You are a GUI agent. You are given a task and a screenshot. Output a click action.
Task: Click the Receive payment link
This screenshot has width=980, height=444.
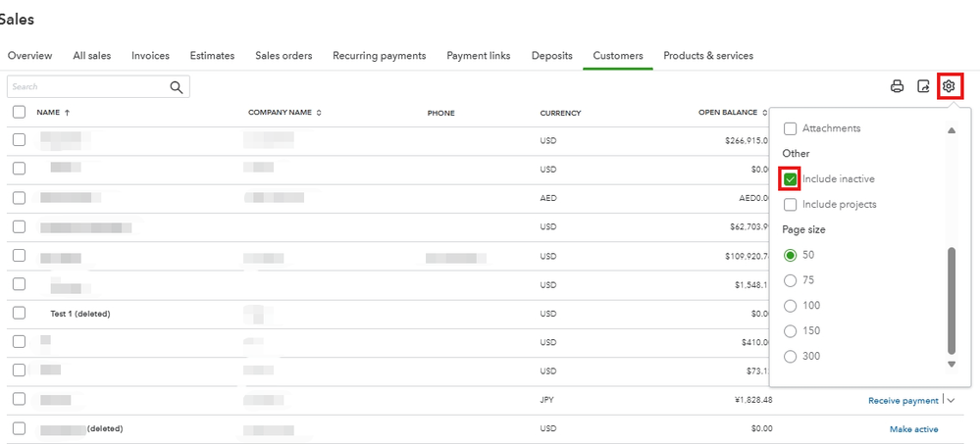[903, 400]
